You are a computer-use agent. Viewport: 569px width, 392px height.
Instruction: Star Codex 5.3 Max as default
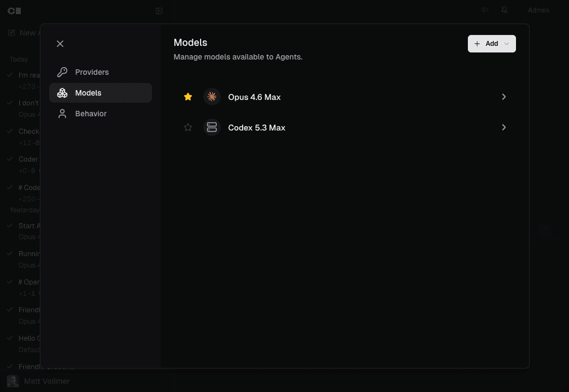188,127
